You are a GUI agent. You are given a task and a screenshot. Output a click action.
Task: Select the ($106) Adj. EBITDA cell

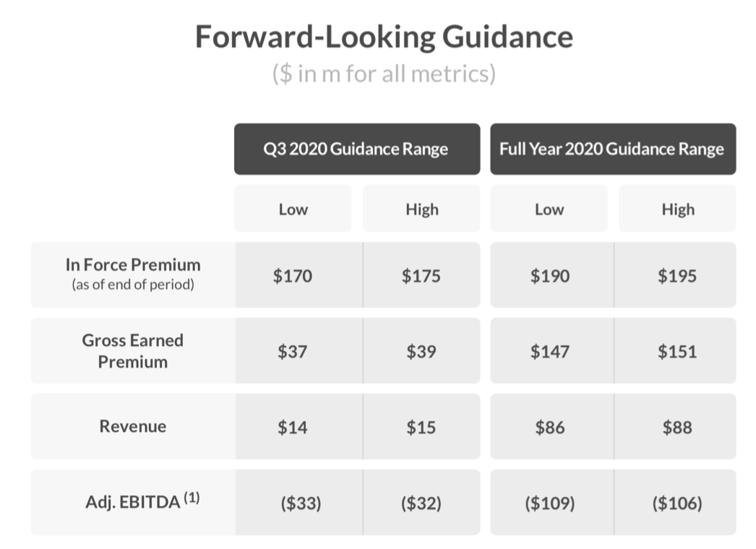(677, 503)
